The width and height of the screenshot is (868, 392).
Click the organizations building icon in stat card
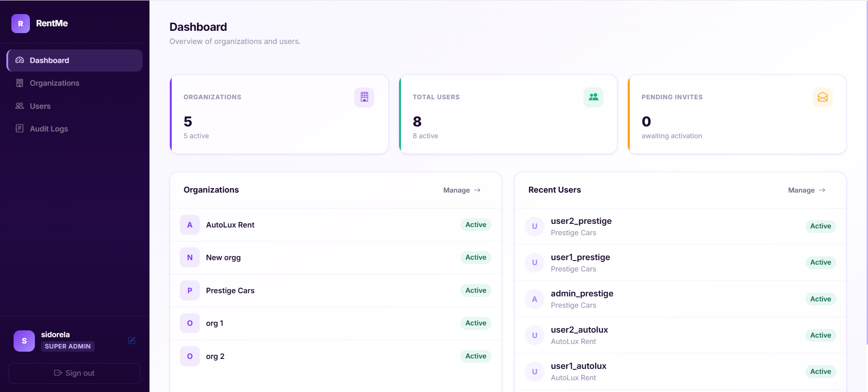(364, 97)
